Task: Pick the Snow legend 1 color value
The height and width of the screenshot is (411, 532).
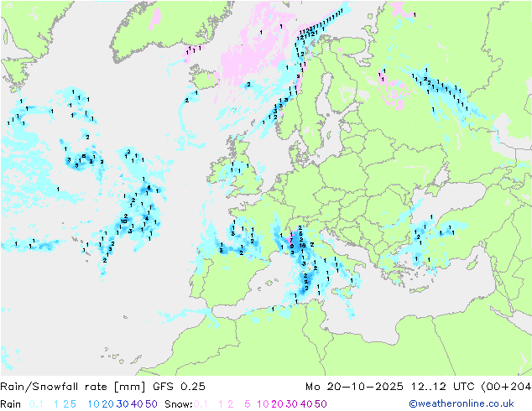Action: (x=221, y=404)
